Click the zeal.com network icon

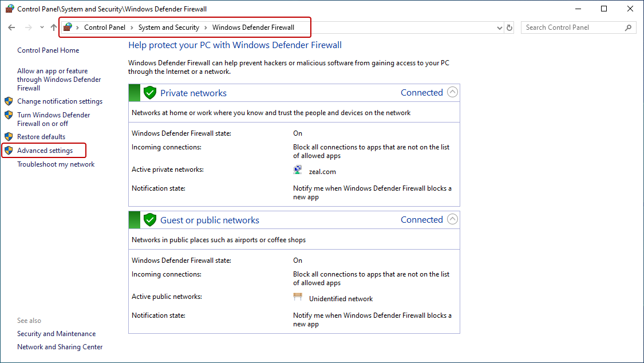click(x=298, y=170)
